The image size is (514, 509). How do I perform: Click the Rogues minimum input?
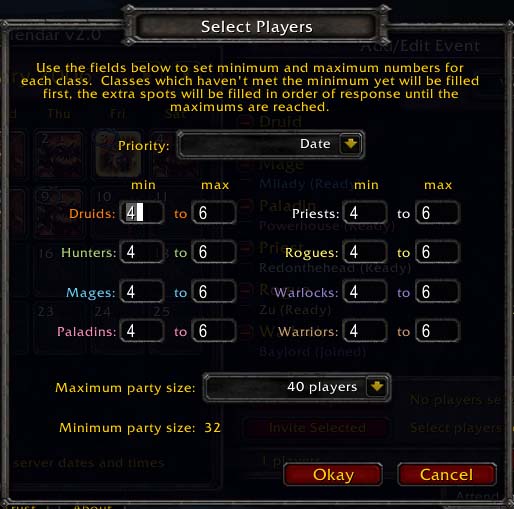coord(365,252)
